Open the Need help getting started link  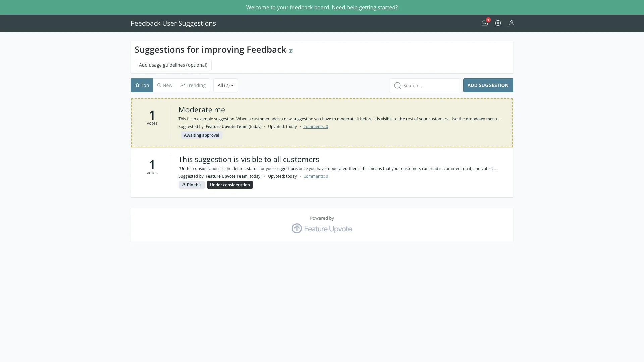click(365, 7)
